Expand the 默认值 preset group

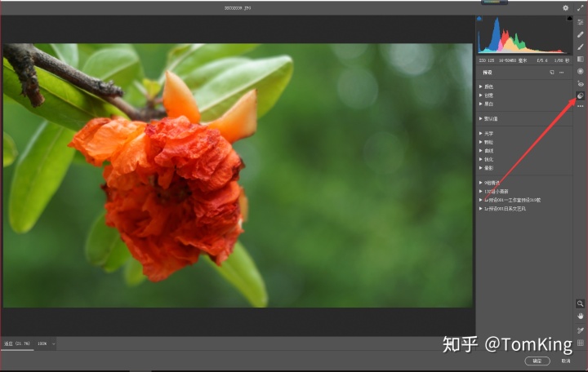(x=488, y=118)
